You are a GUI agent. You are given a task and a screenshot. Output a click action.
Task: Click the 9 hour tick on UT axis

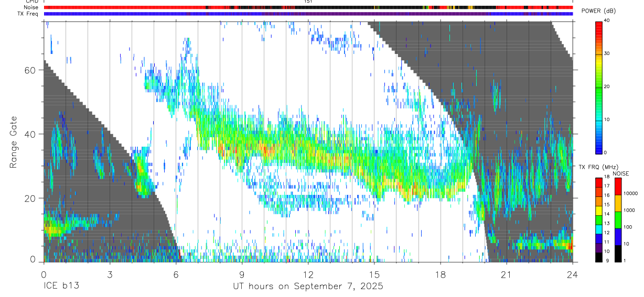pos(242,273)
